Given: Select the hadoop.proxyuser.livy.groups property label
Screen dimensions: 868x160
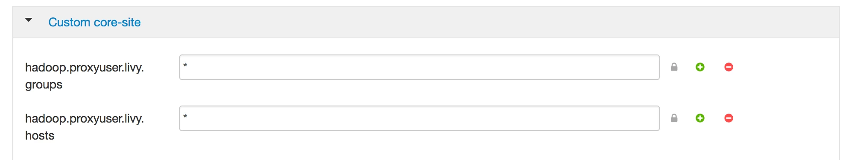Looking at the screenshot, I should (x=84, y=76).
